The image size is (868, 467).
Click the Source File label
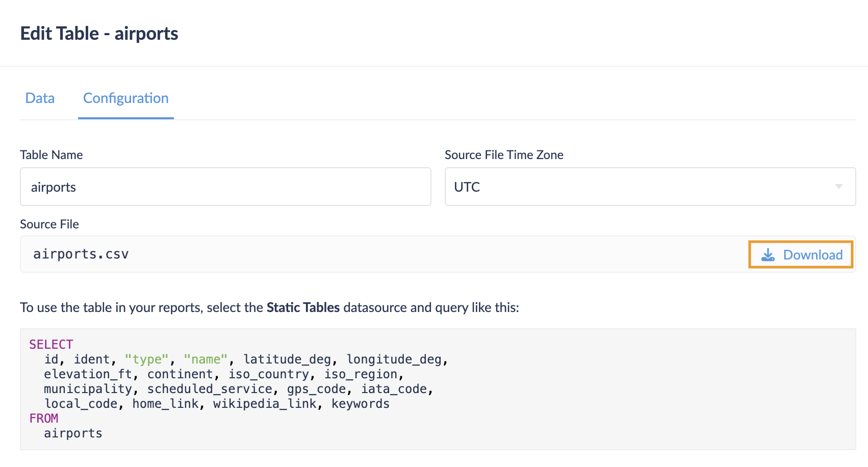[x=49, y=224]
